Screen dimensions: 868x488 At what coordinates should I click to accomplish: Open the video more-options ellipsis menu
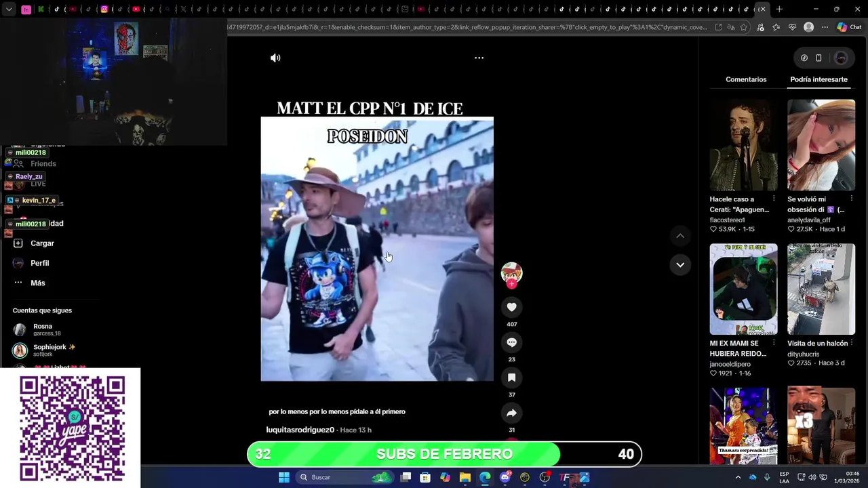pyautogui.click(x=479, y=58)
